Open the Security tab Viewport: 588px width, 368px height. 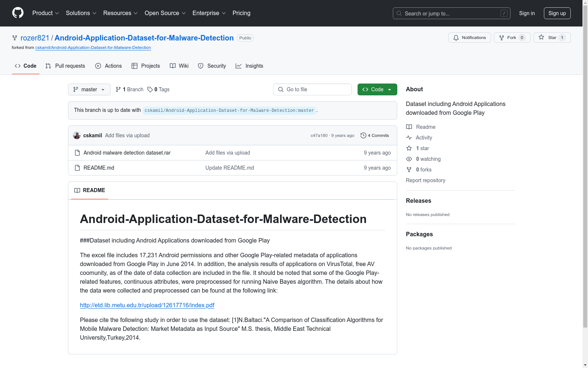(212, 66)
